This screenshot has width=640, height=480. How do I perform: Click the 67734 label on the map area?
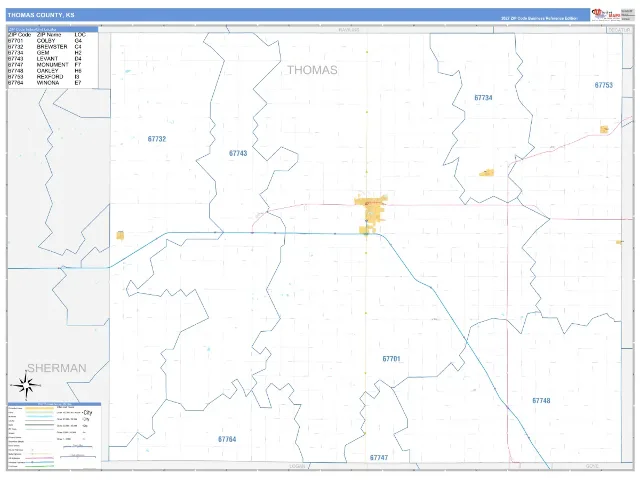pyautogui.click(x=483, y=98)
